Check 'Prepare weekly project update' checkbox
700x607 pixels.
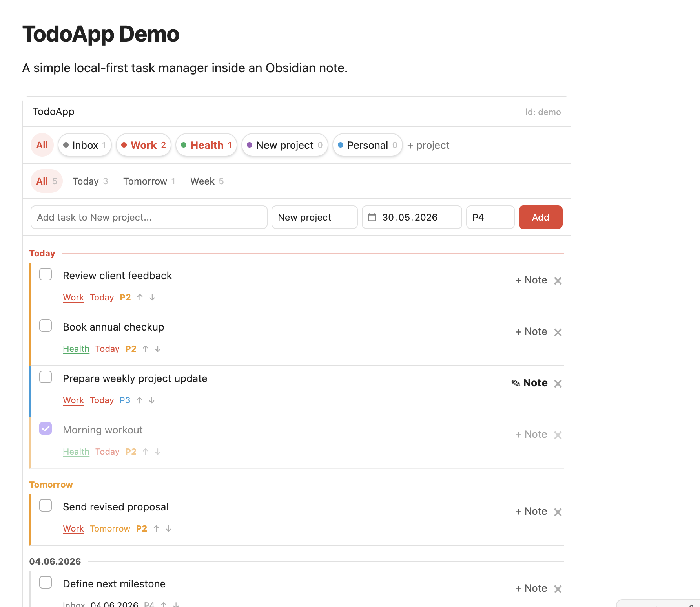[46, 377]
